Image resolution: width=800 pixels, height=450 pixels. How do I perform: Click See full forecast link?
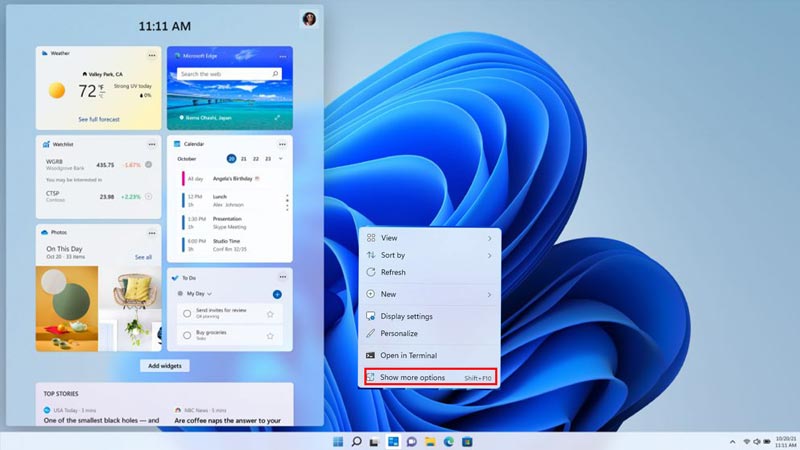click(x=99, y=119)
